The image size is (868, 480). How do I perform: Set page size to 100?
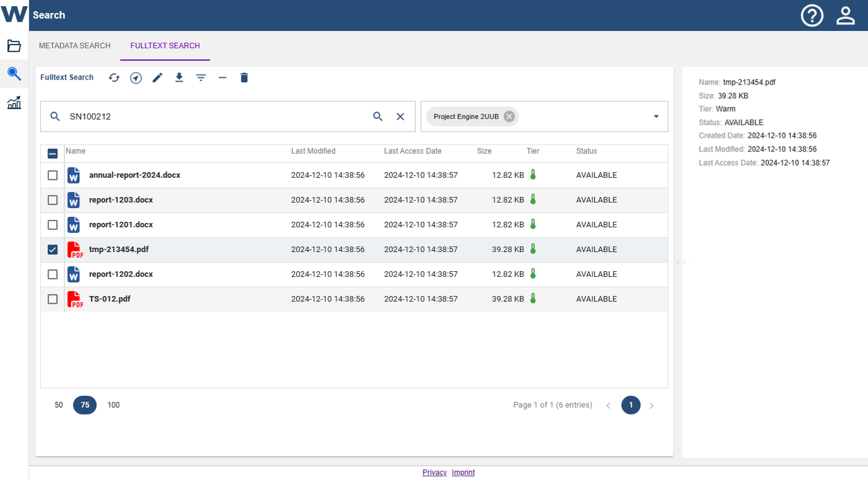114,405
